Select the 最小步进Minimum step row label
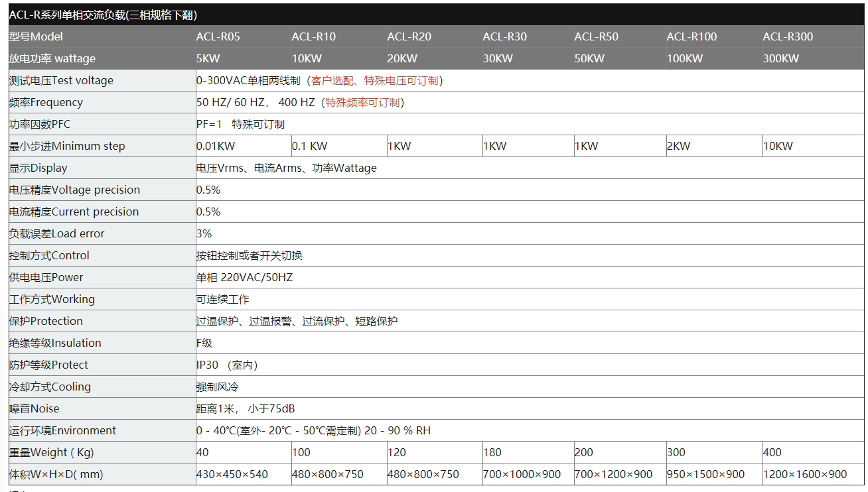The height and width of the screenshot is (492, 868). coord(67,146)
